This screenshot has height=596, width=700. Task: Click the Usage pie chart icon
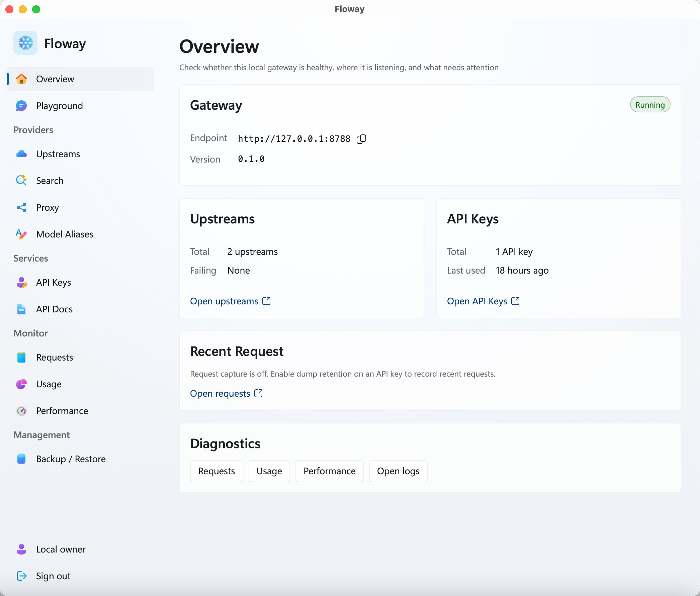21,384
